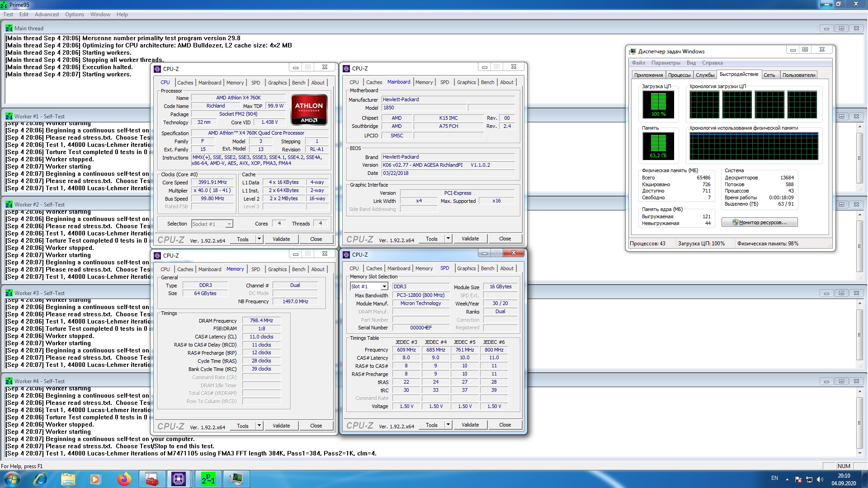Open the network tray icon
Image resolution: width=868 pixels, height=488 pixels.
point(809,479)
